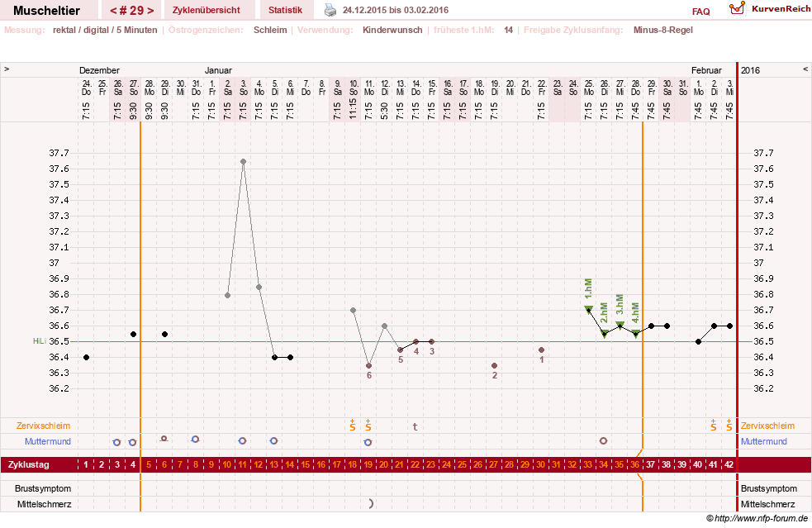812x528 pixels.
Task: Open the FAQ link
Action: pyautogui.click(x=700, y=12)
